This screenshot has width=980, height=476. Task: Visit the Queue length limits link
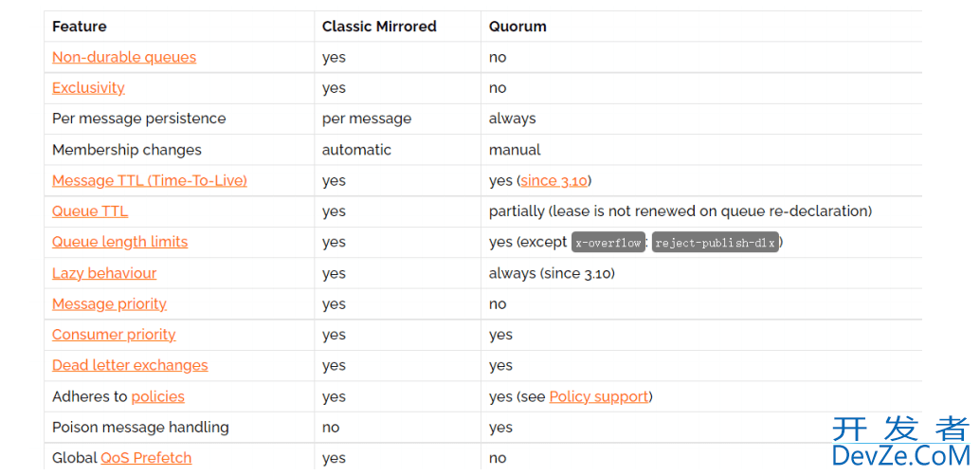[x=120, y=242]
